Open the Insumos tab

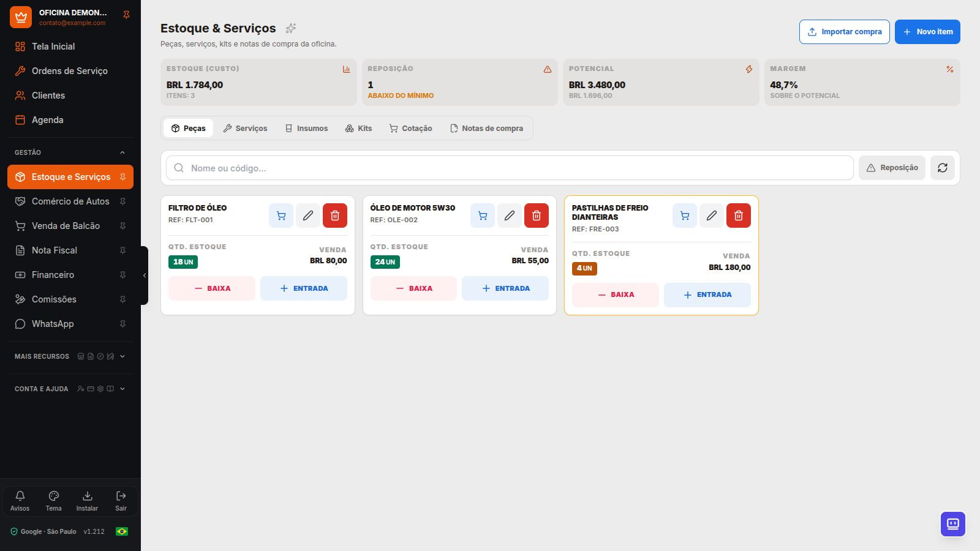(306, 128)
